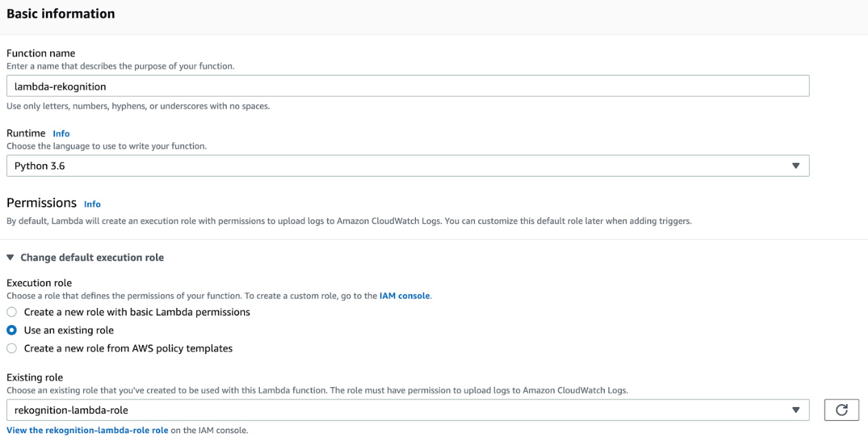The width and height of the screenshot is (868, 442).
Task: Open the Existing role dropdown
Action: coord(408,410)
